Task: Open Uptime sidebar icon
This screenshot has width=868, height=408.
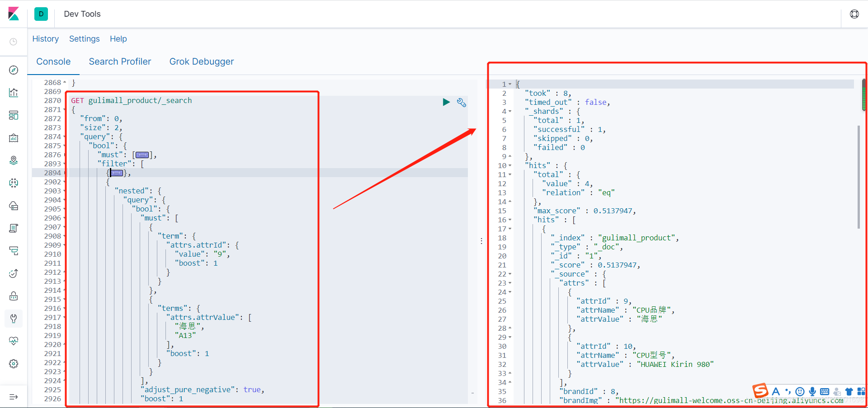Action: pyautogui.click(x=14, y=273)
